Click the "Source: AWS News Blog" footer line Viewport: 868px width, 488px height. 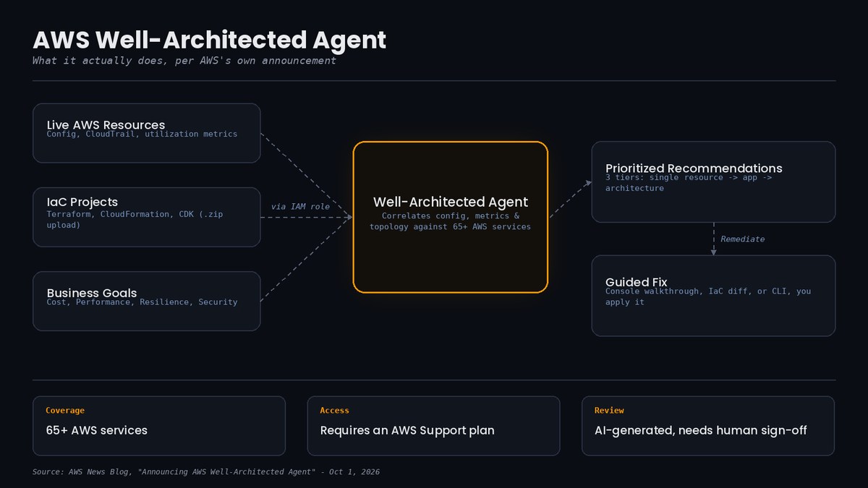[206, 472]
